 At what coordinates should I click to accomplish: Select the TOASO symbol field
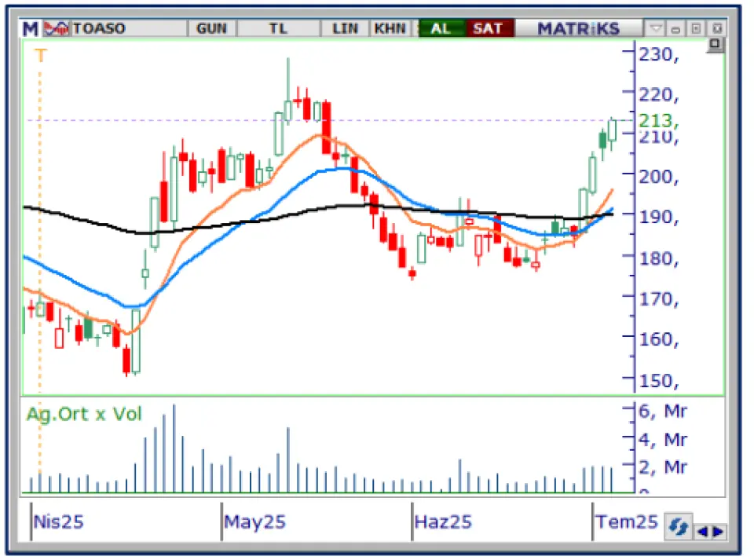pyautogui.click(x=129, y=29)
